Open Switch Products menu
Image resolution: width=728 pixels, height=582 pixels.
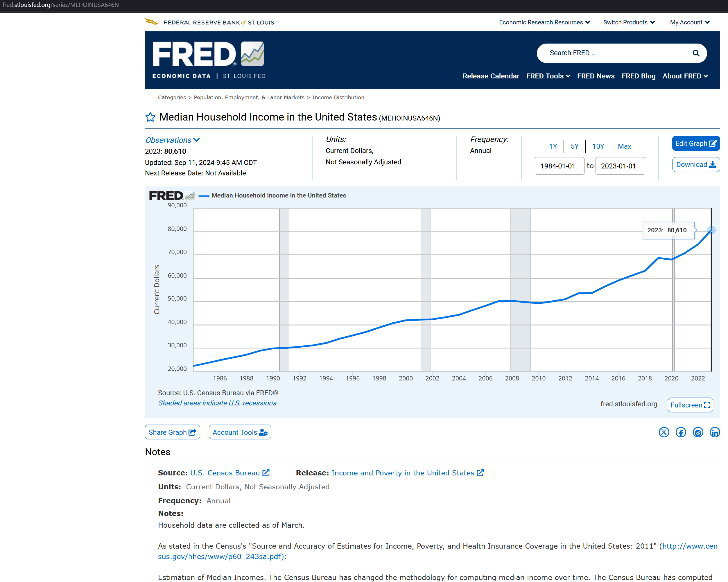[629, 22]
